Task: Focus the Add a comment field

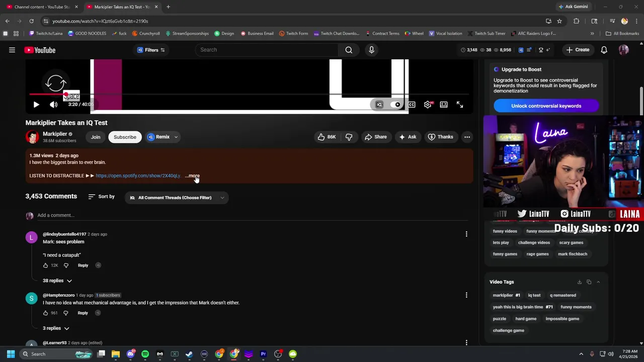Action: point(252,215)
